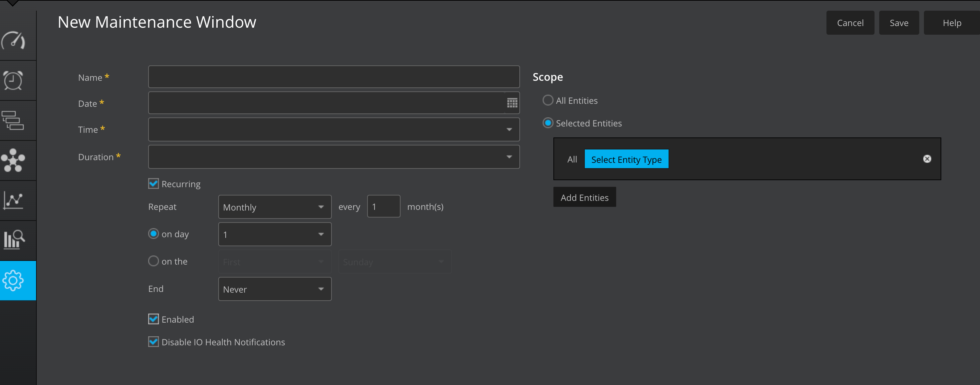Open the dashboard gauge sidebar icon
Screen dimensions: 980x385
(13, 41)
